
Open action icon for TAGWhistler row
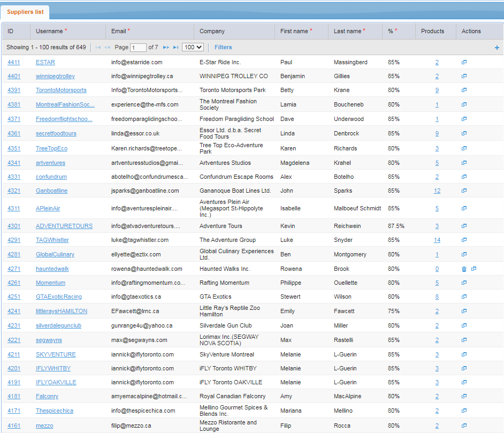pos(464,240)
